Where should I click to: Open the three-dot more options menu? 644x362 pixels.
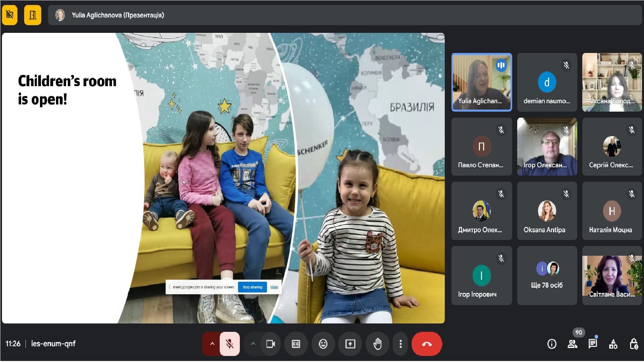pyautogui.click(x=400, y=344)
